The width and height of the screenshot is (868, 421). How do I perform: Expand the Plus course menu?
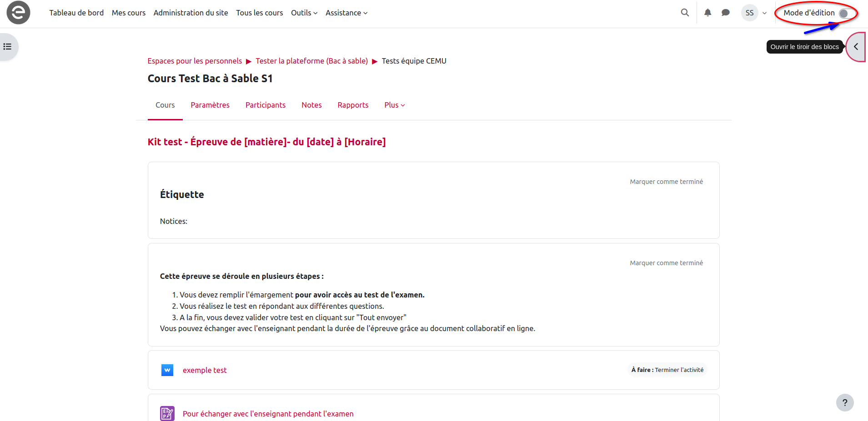pyautogui.click(x=394, y=105)
